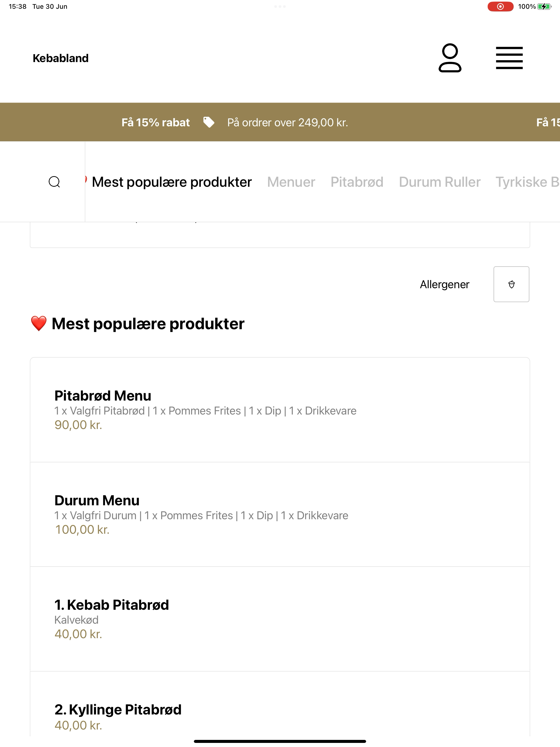Open the Durum Menu product
The width and height of the screenshot is (560, 747).
click(x=280, y=514)
